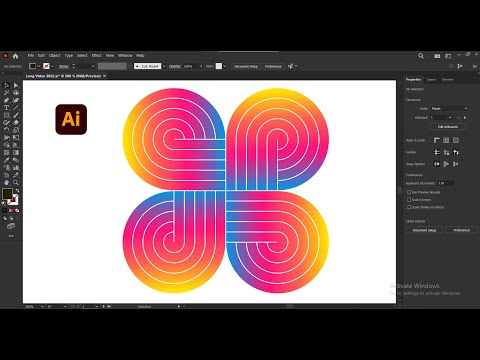Select the Curvature tool
Screen dimensions: 480x360
(16, 100)
